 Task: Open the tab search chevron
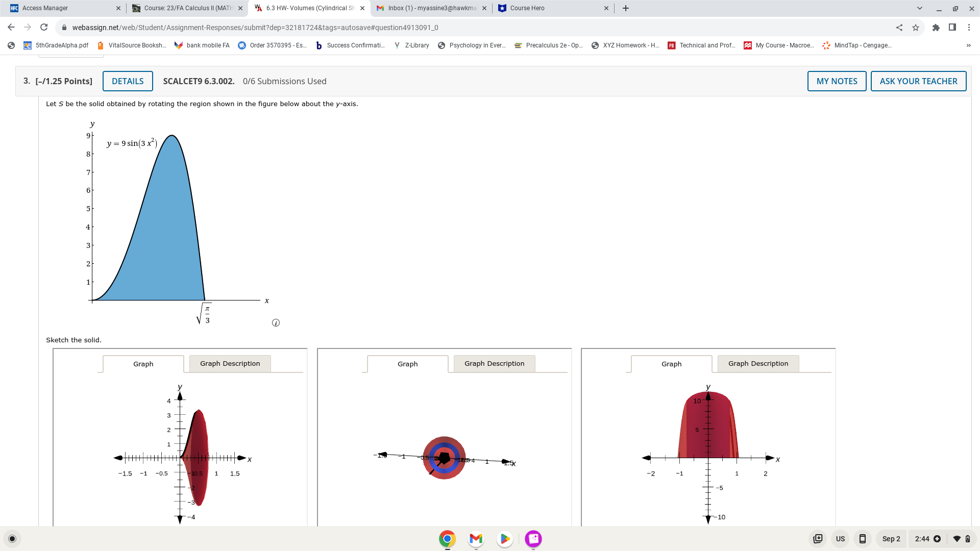click(x=920, y=8)
